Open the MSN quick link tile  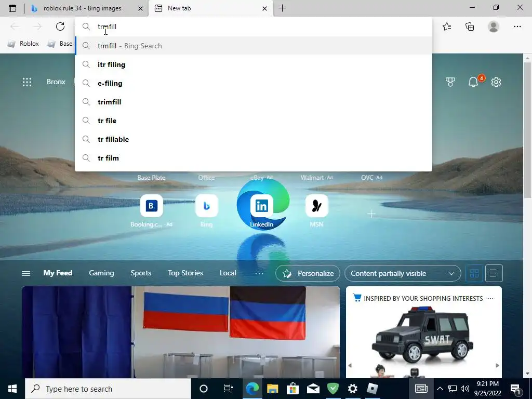(316, 206)
